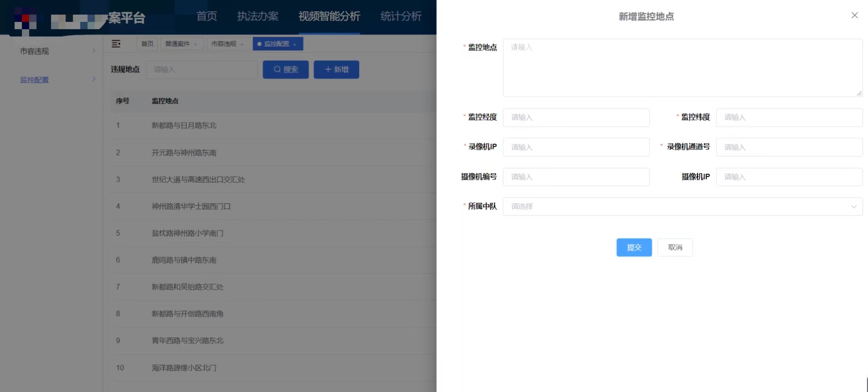Click the 违规地点 search input
868x392 pixels.
pos(201,70)
